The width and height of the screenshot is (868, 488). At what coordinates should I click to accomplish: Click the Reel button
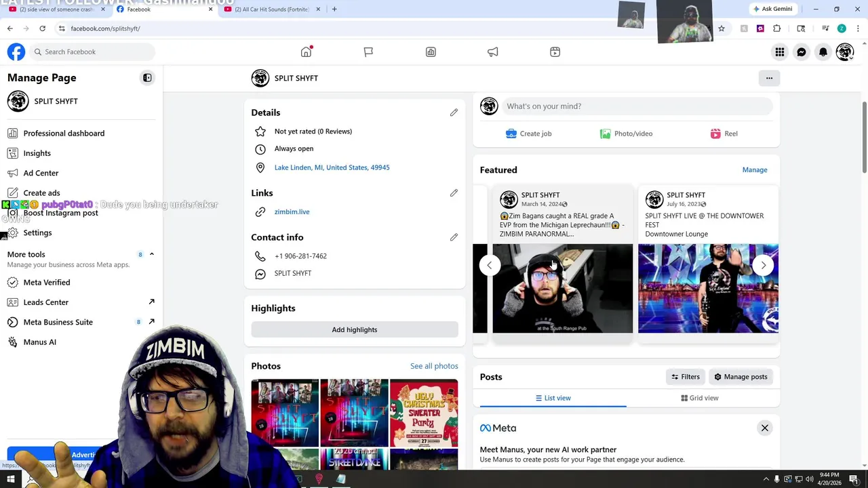(x=724, y=134)
